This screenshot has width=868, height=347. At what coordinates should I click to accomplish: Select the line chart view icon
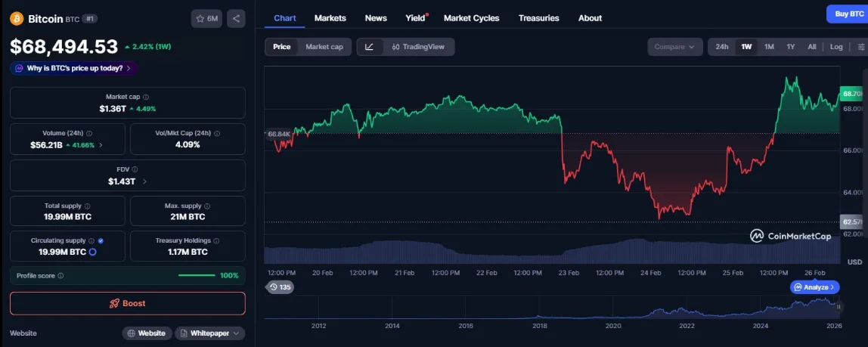(x=369, y=47)
